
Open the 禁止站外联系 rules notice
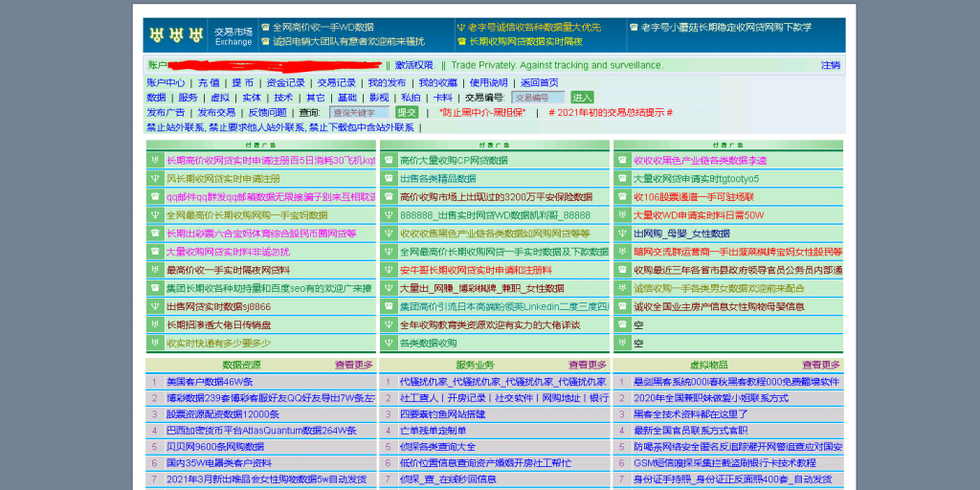tap(280, 127)
